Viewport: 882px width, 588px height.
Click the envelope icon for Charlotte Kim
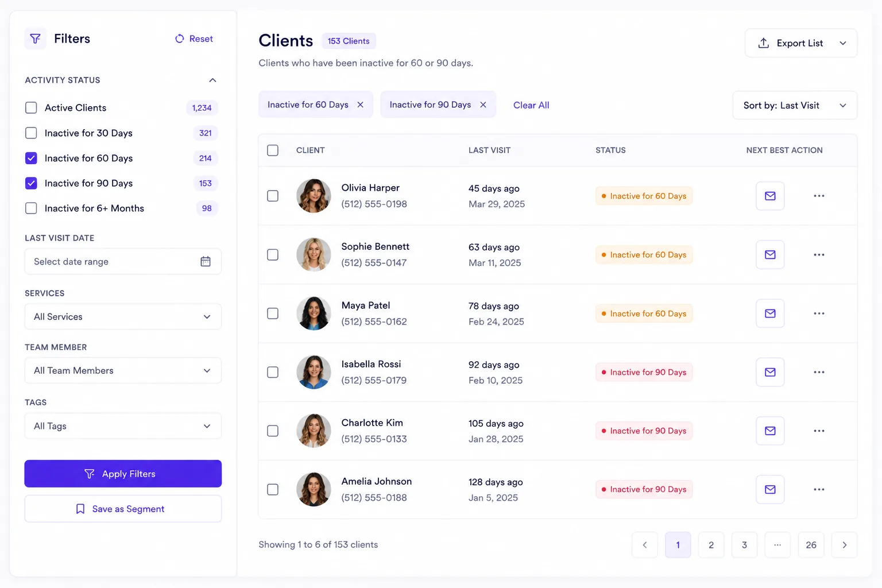coord(770,431)
